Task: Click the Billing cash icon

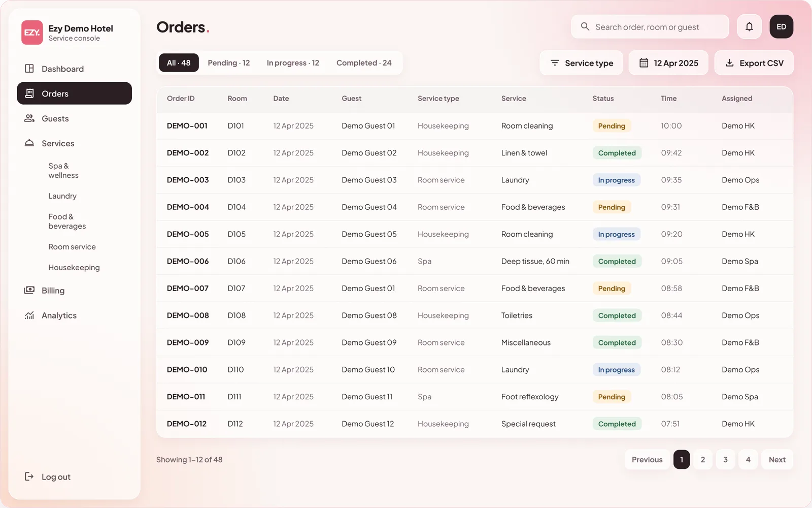Action: click(29, 290)
